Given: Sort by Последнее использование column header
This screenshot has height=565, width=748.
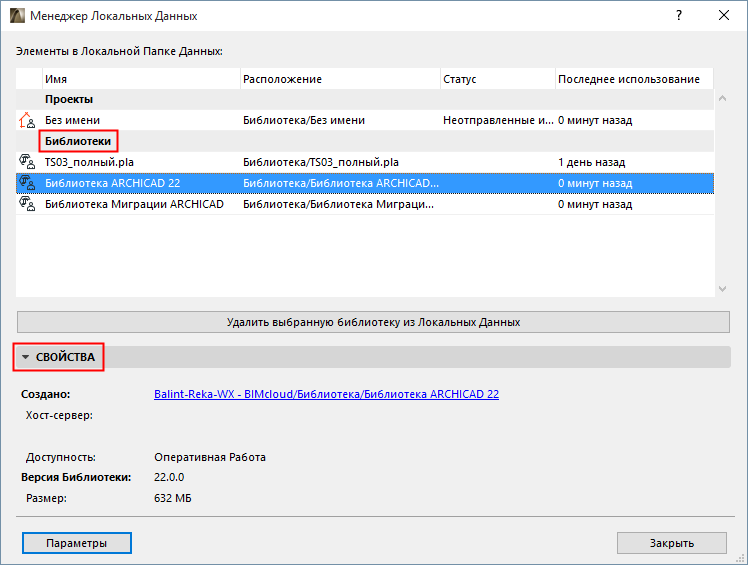Looking at the screenshot, I should (x=634, y=79).
